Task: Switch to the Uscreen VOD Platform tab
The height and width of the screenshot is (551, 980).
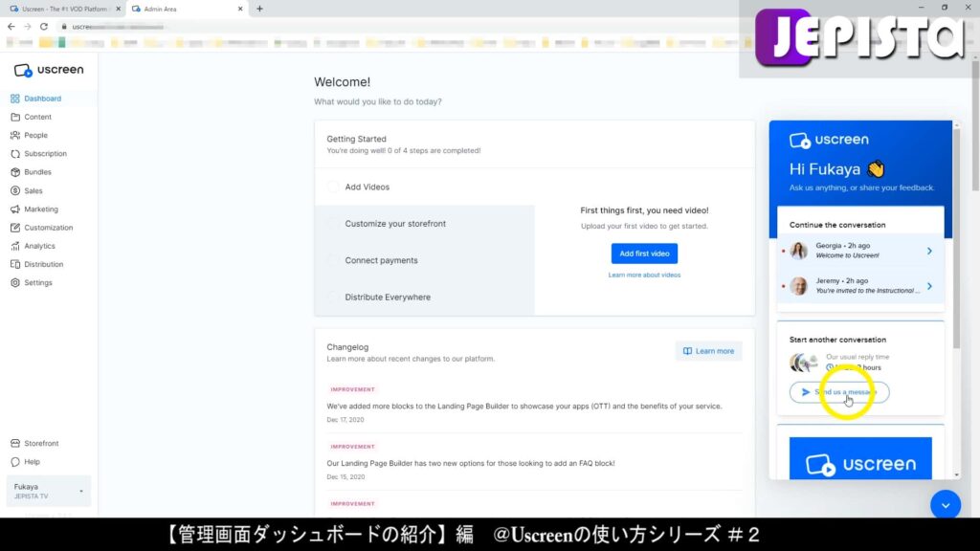Action: pos(63,9)
